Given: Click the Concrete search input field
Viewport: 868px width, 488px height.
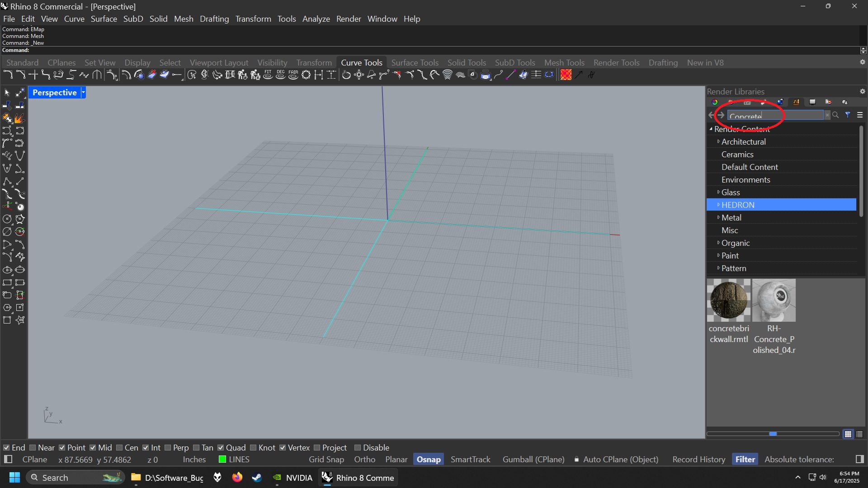Looking at the screenshot, I should [x=775, y=115].
